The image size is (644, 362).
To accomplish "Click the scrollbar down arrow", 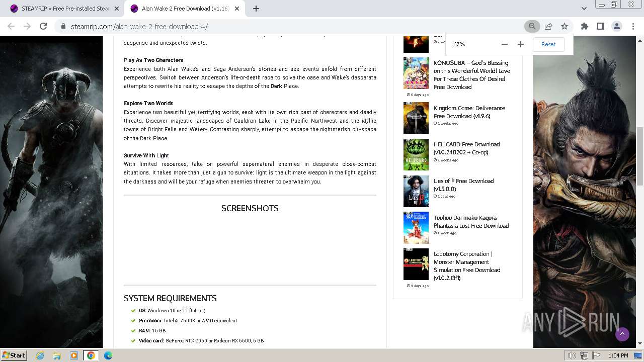I will (x=640, y=344).
